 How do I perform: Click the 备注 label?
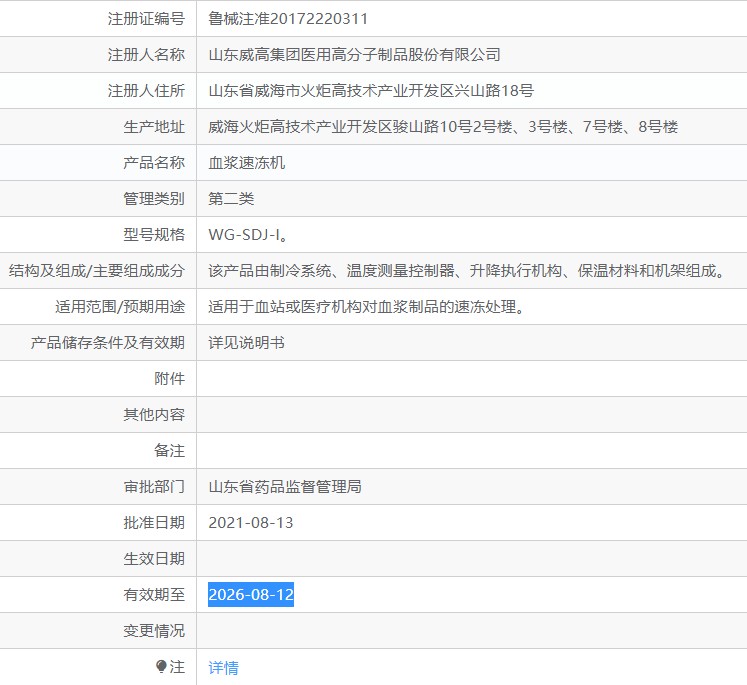tap(169, 451)
